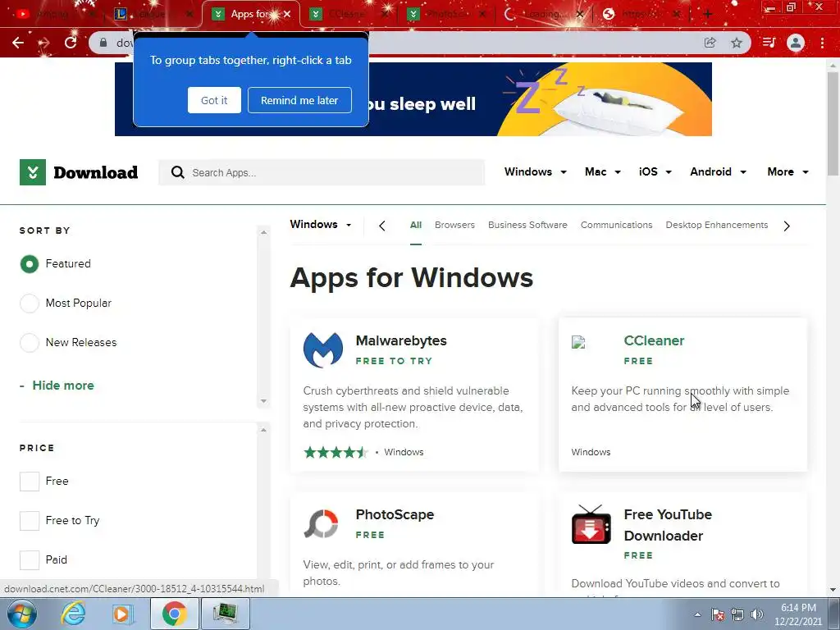840x630 pixels.
Task: Click the PhotoScape app icon
Action: click(x=322, y=524)
